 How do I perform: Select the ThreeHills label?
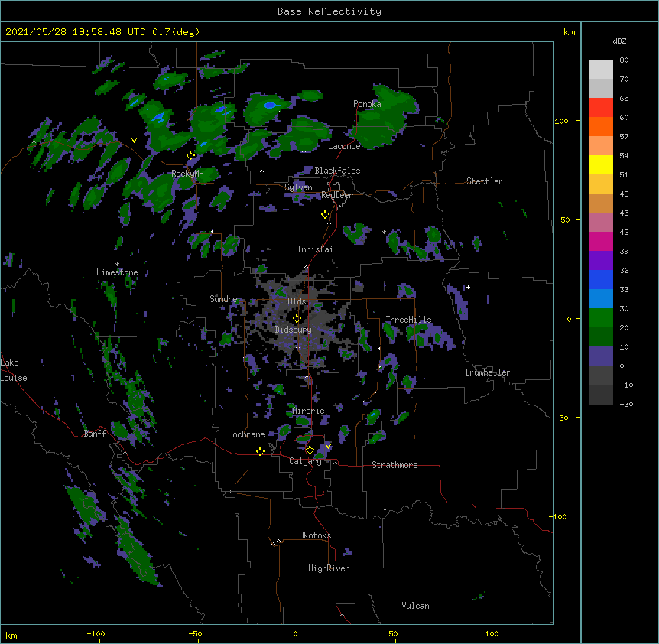(408, 320)
